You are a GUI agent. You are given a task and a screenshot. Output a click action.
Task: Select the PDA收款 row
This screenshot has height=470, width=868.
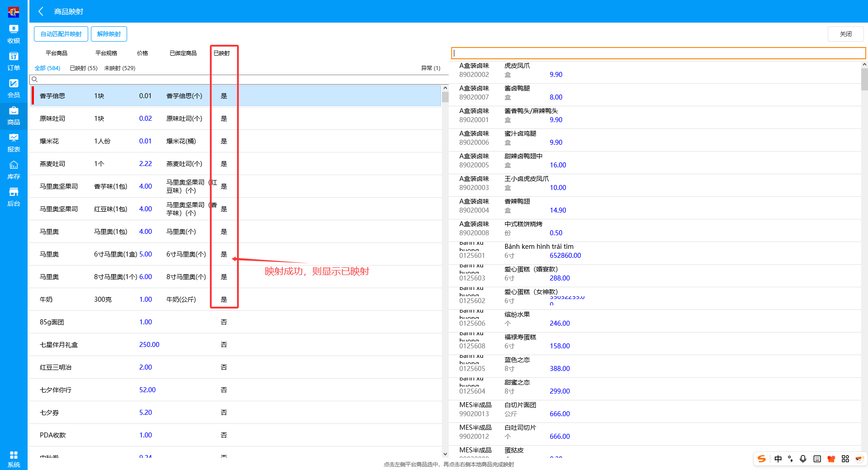coord(235,435)
